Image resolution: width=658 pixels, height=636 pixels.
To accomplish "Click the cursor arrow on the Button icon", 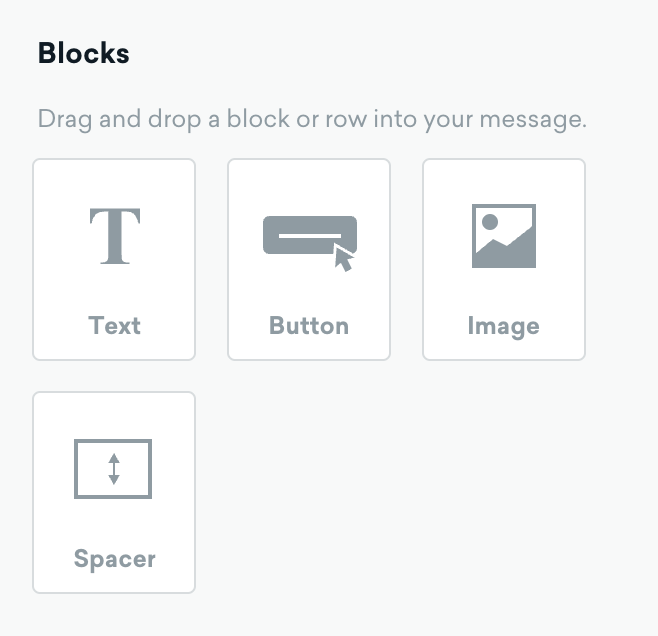I will [x=344, y=258].
